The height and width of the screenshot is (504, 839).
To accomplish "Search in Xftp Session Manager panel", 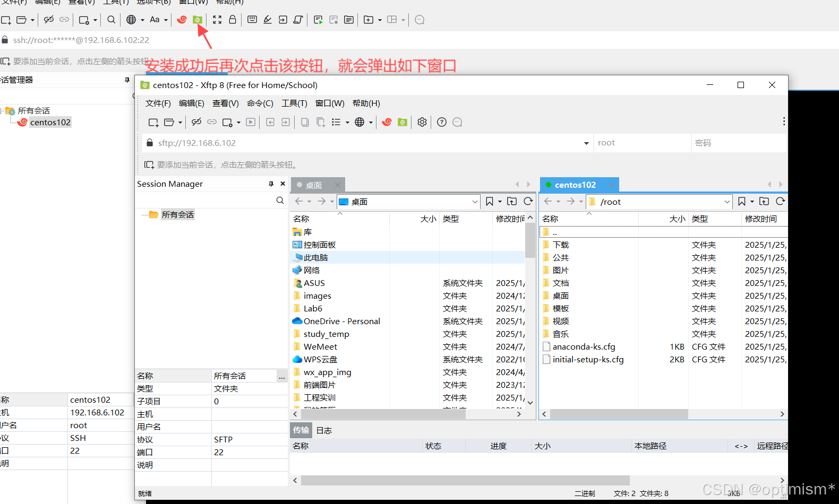I will click(x=280, y=200).
